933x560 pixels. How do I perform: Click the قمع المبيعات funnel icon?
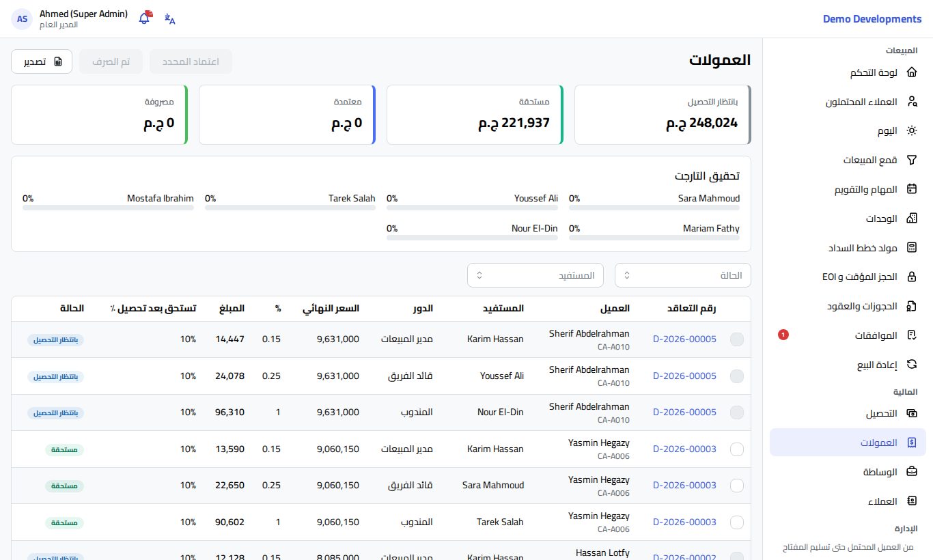pos(911,160)
